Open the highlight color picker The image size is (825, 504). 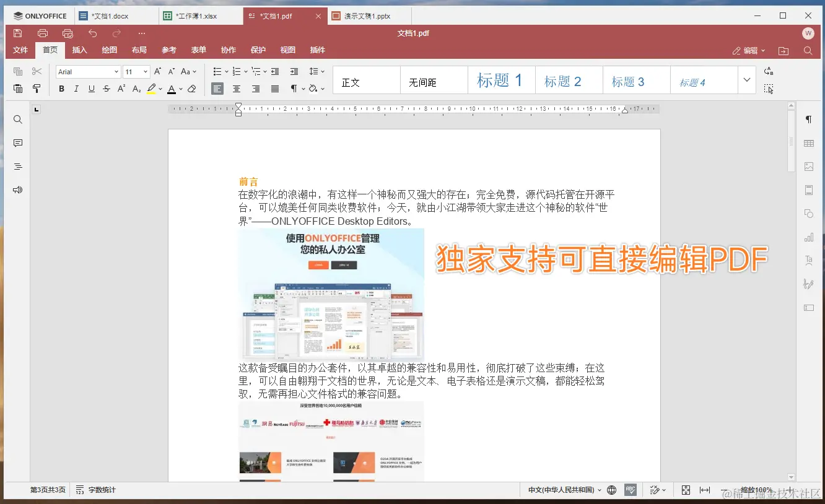click(160, 89)
